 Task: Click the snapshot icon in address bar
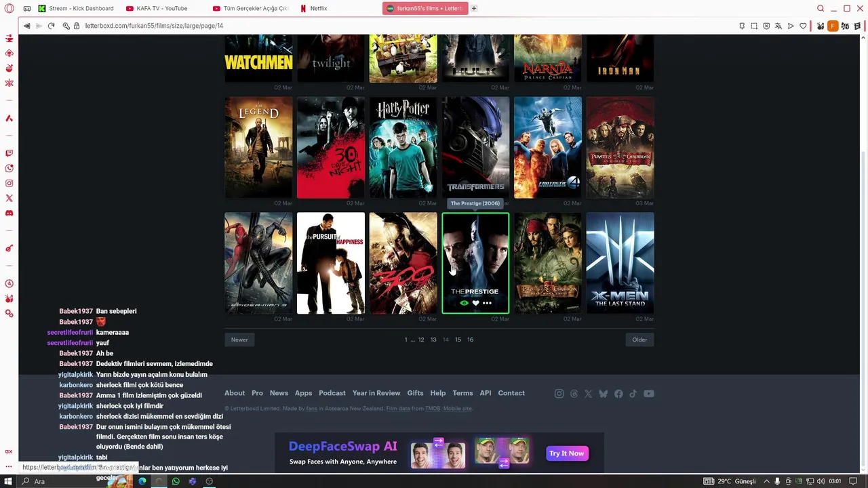click(x=754, y=26)
